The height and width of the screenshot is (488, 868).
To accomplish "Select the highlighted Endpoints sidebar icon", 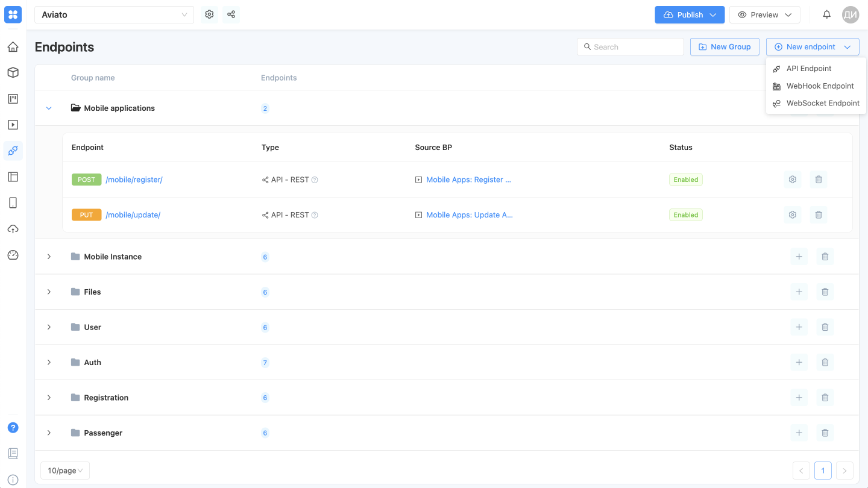I will [13, 151].
